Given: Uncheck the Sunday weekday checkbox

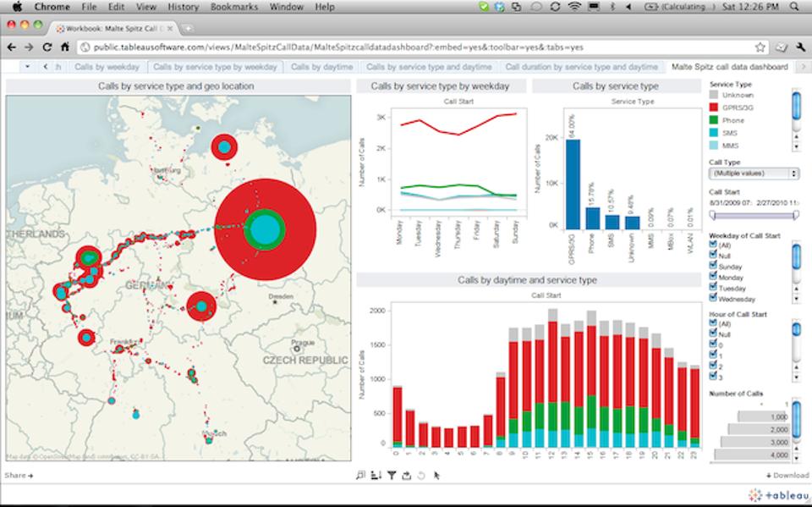Looking at the screenshot, I should 713,266.
